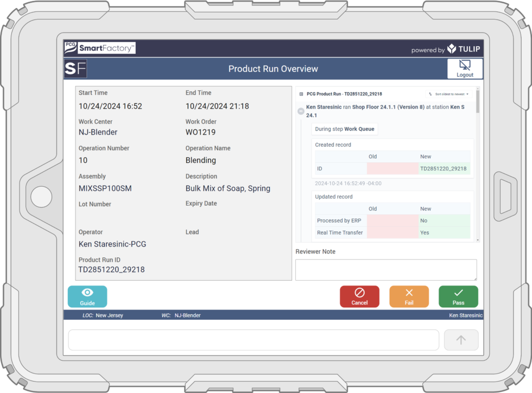Click the Logout button
This screenshot has height=393, width=532.
click(x=465, y=69)
